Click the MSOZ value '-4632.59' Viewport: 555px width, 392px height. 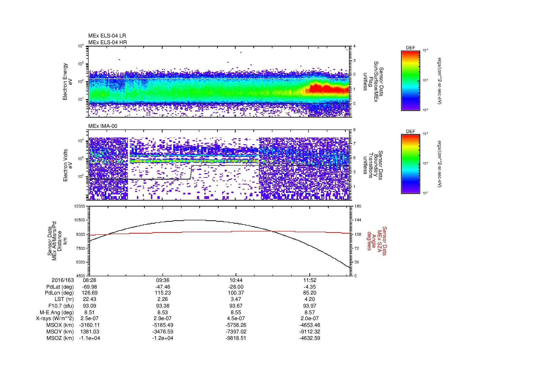[310, 338]
